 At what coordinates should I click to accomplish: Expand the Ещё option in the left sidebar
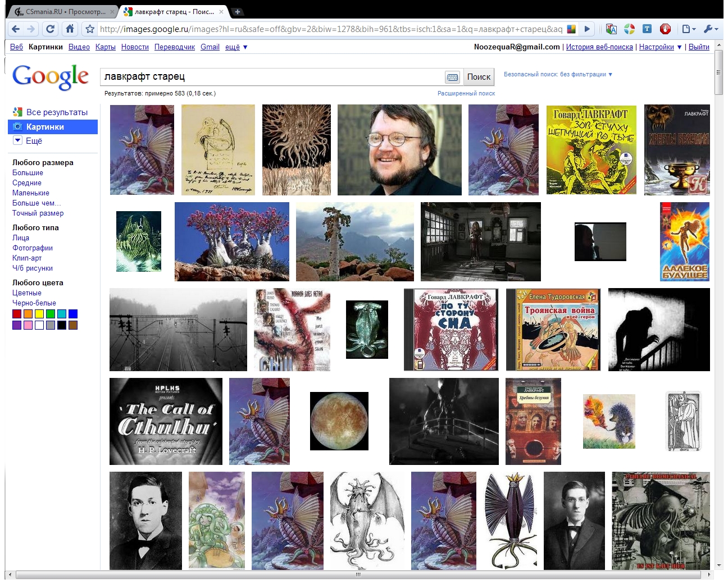coord(28,141)
